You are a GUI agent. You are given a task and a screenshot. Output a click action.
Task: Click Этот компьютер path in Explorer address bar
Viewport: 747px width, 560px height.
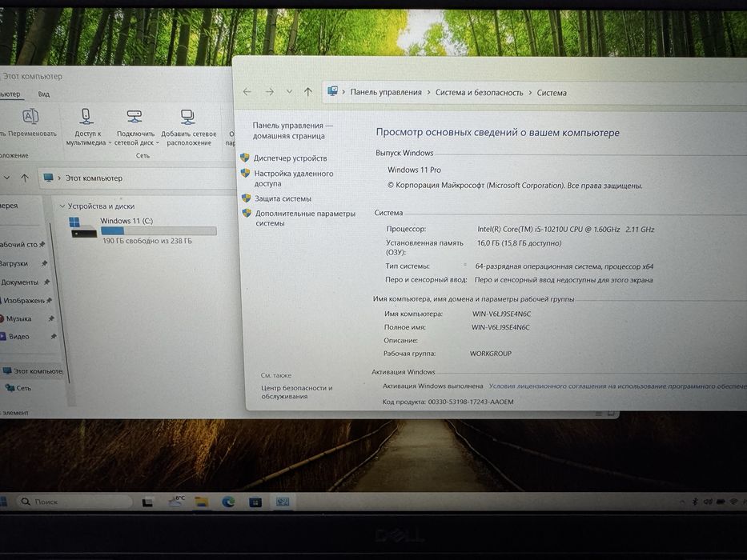point(94,178)
